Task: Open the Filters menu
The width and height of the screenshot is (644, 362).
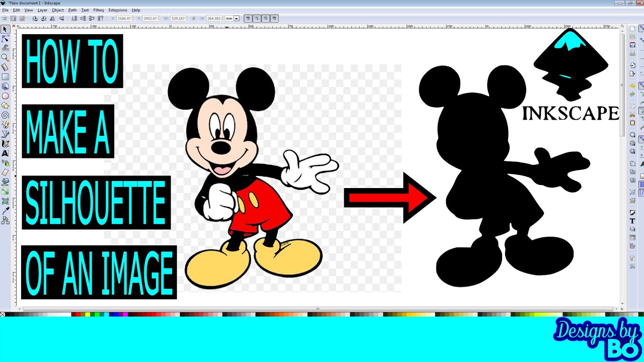Action: tap(99, 10)
